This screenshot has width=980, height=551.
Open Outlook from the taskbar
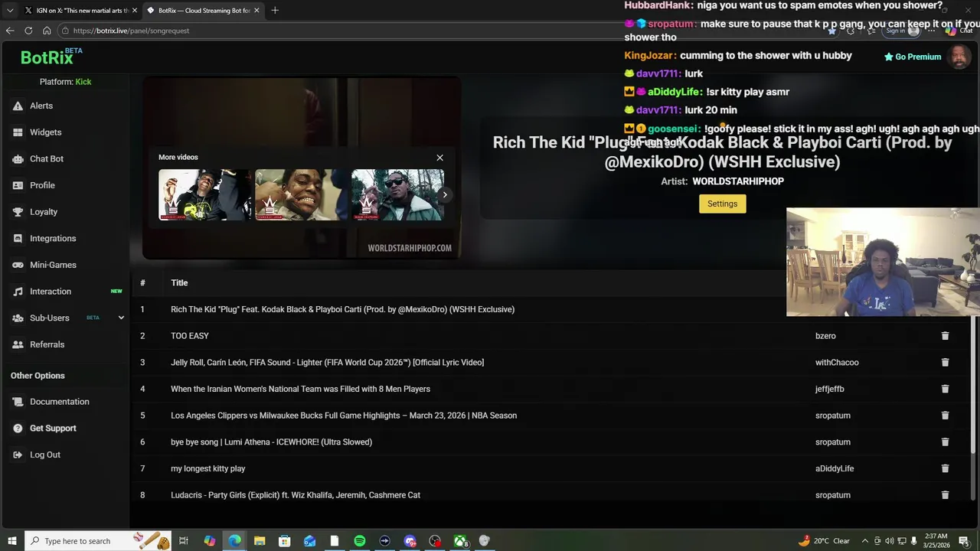point(309,541)
